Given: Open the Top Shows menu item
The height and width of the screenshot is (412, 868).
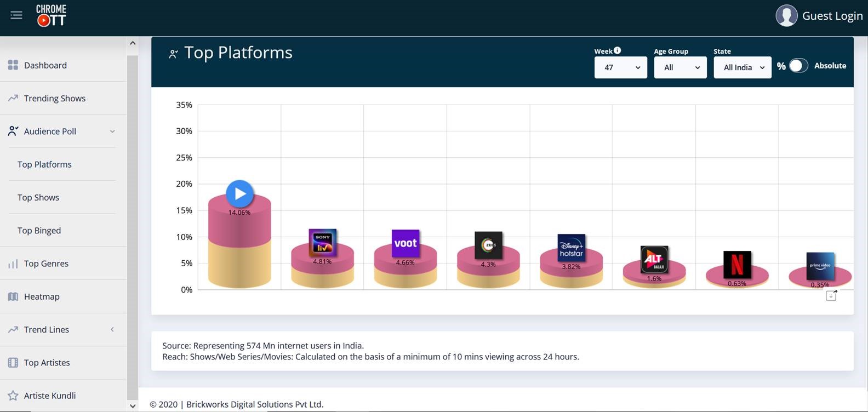Looking at the screenshot, I should pyautogui.click(x=38, y=197).
